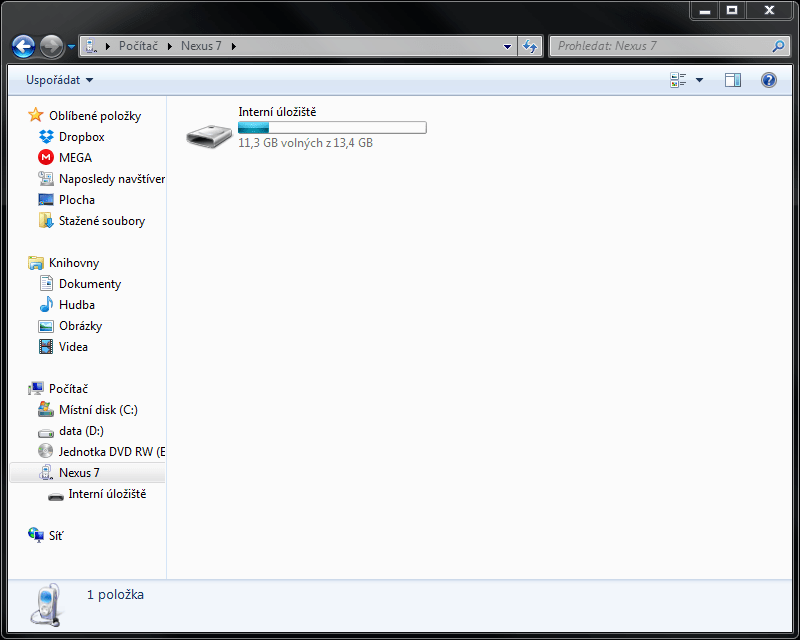
Task: Open Síť in the sidebar
Action: (56, 535)
